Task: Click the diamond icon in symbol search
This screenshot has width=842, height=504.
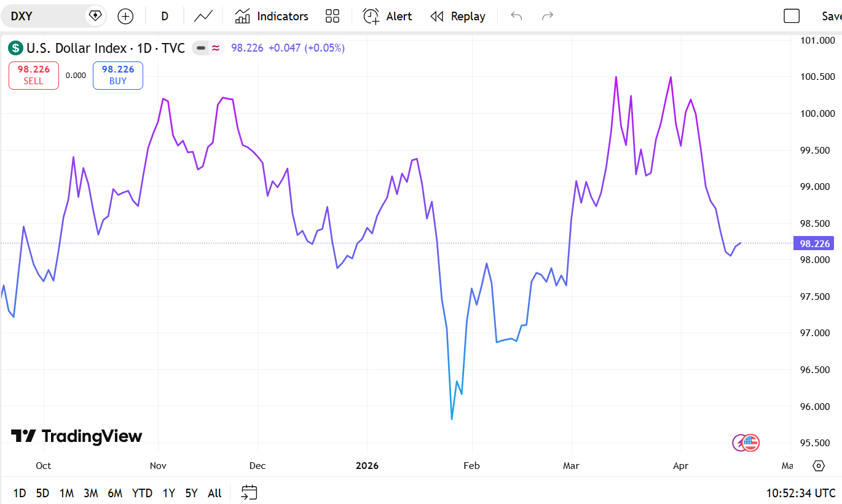Action: [95, 16]
